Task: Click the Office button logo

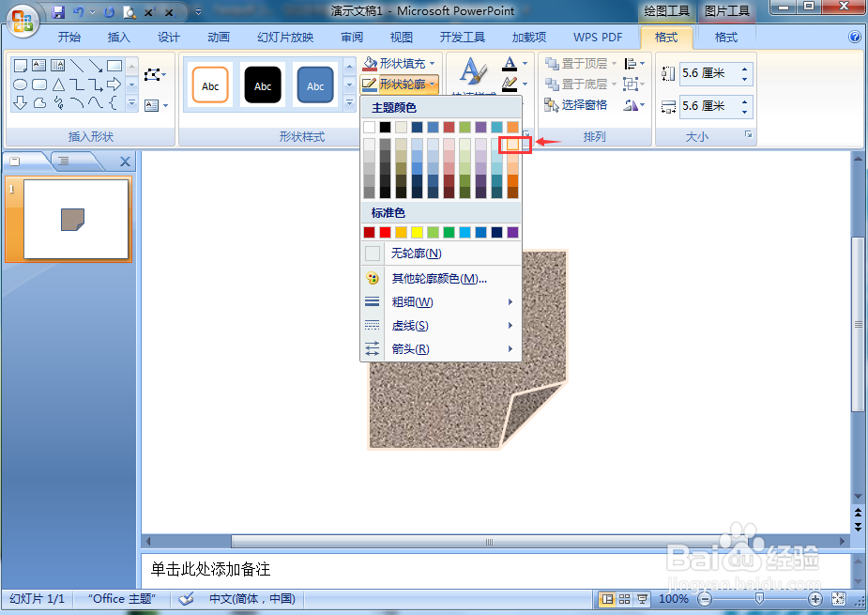Action: [23, 22]
